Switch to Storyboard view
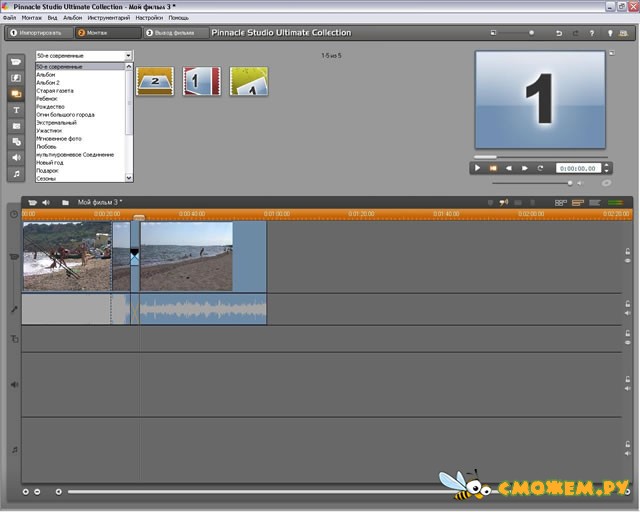This screenshot has height=512, width=640. pos(561,203)
